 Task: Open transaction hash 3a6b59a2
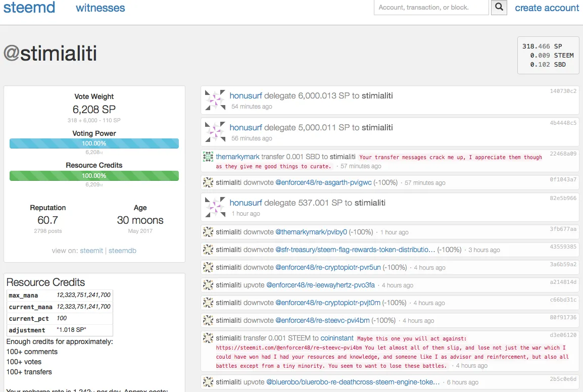(x=563, y=264)
